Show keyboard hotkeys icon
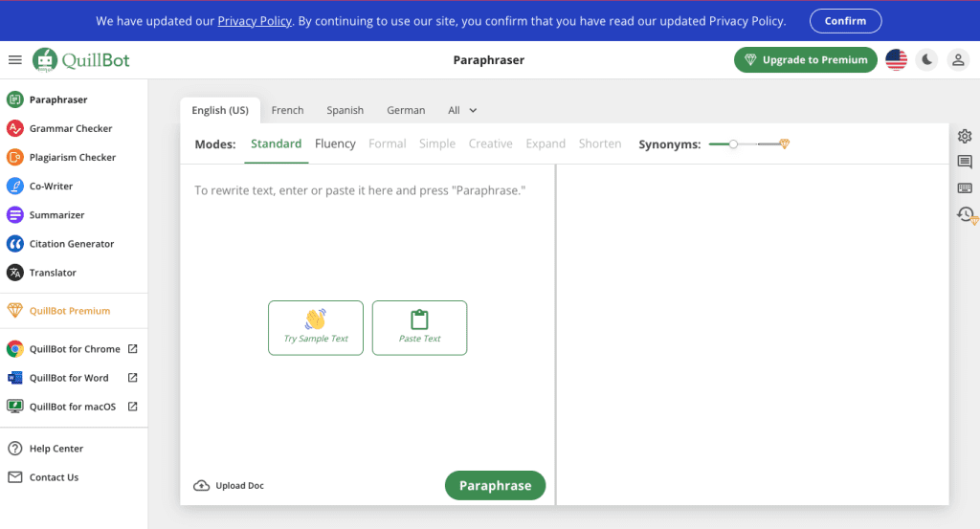Viewport: 980px width, 529px height. (x=965, y=188)
